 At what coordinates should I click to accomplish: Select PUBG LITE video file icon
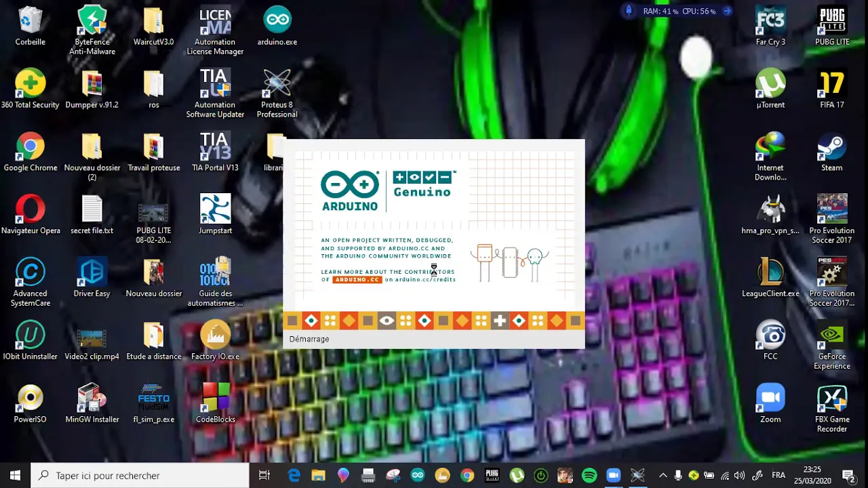[154, 220]
